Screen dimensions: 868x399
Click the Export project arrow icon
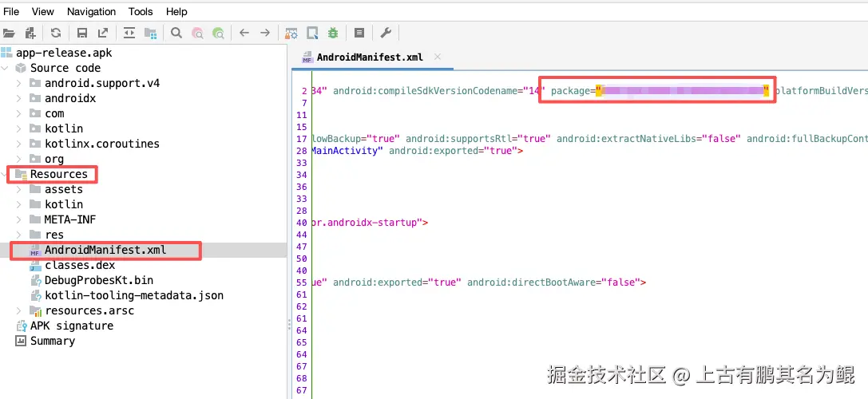pyautogui.click(x=103, y=34)
